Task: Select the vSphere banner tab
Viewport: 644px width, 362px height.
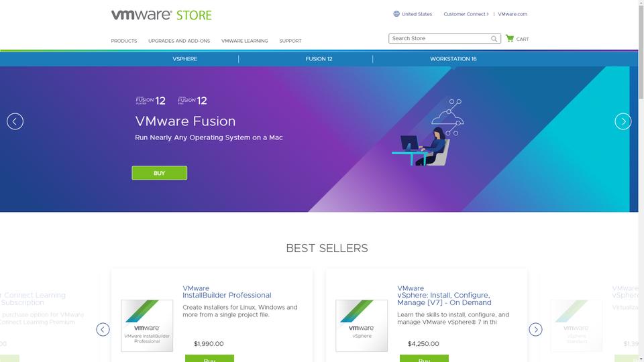Action: coord(185,59)
